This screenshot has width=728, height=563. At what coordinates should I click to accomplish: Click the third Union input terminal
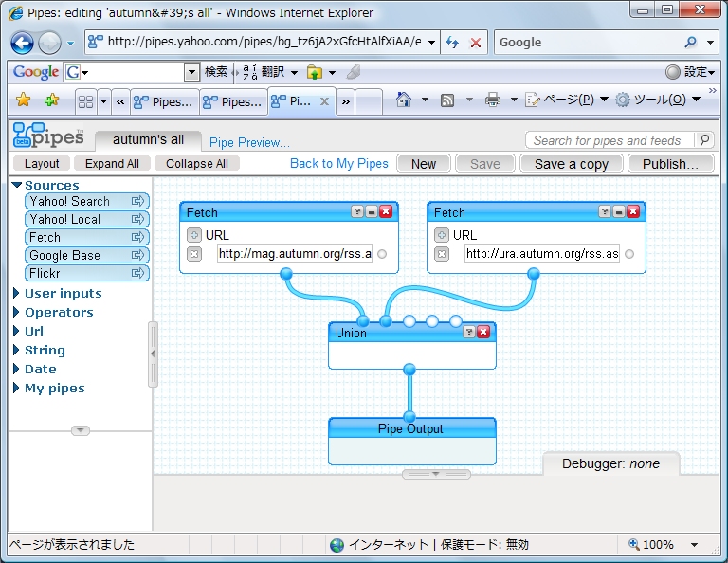tap(409, 320)
